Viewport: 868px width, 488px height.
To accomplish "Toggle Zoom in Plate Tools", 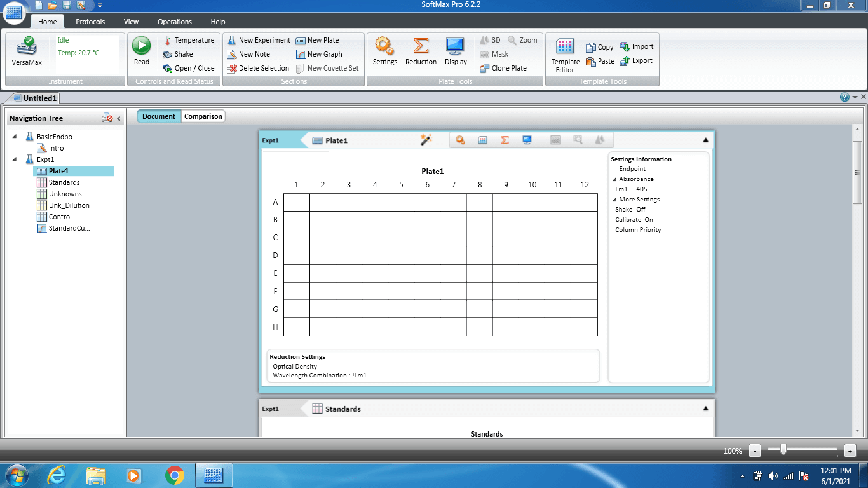I will pos(522,39).
